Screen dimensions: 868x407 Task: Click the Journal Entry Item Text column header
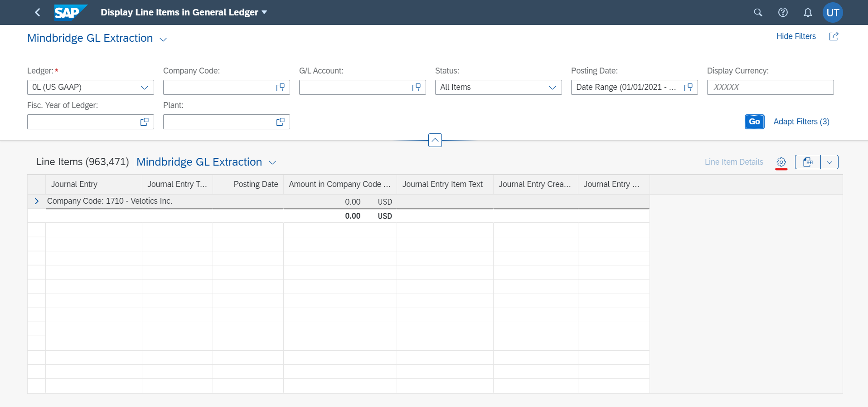pos(445,184)
